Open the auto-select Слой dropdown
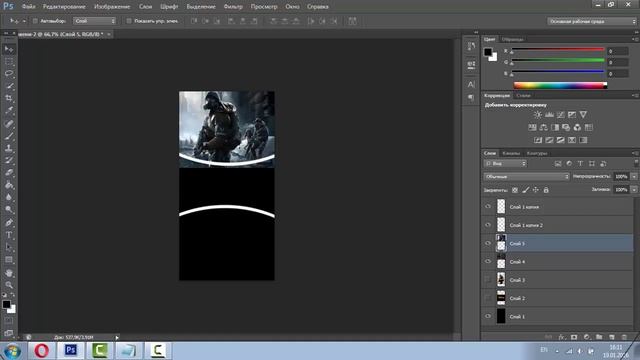The height and width of the screenshot is (360, 640). click(x=94, y=21)
